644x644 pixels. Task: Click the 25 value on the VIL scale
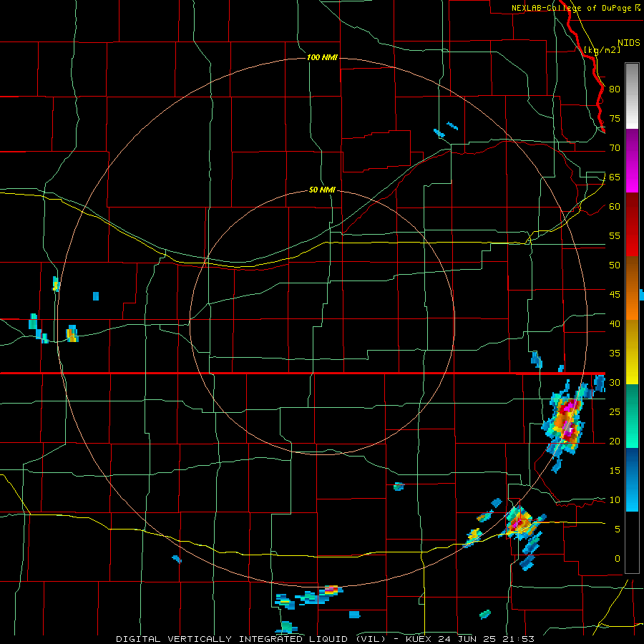click(615, 412)
